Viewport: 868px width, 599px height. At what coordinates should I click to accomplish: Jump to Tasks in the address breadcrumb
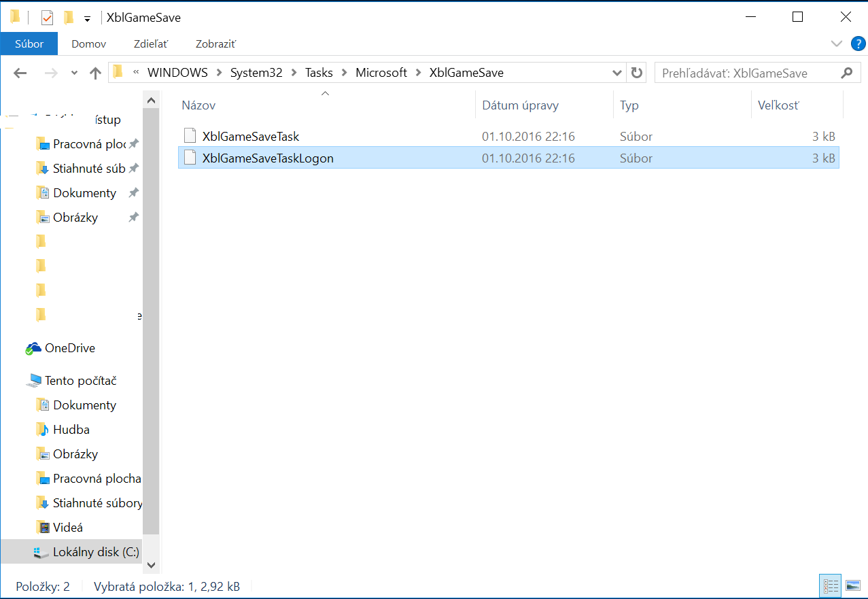click(x=319, y=73)
